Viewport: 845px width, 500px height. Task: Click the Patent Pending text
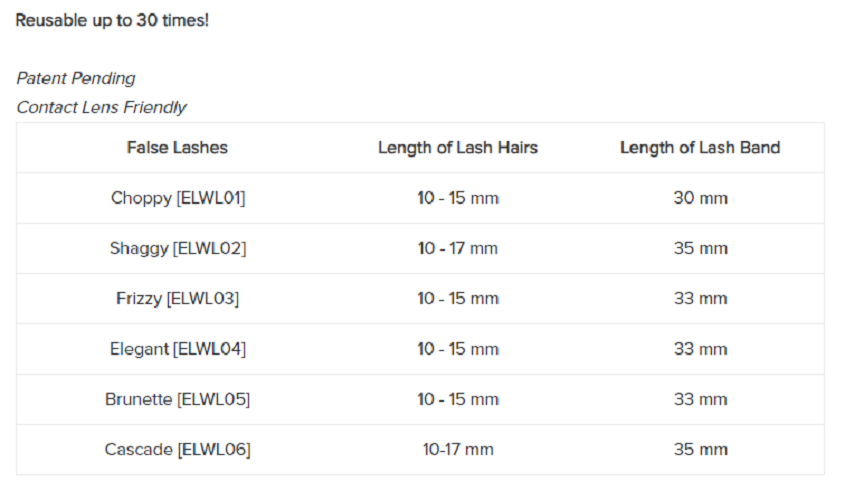(76, 79)
